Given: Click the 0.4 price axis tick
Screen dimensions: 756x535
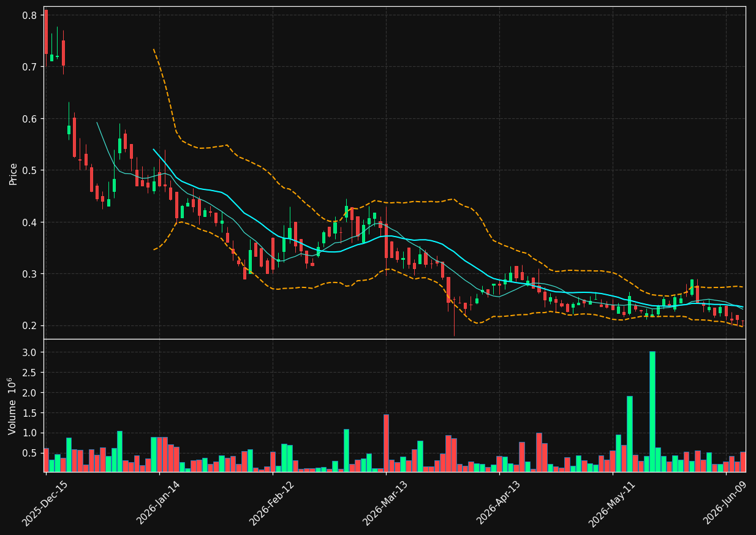Looking at the screenshot, I should click(31, 222).
